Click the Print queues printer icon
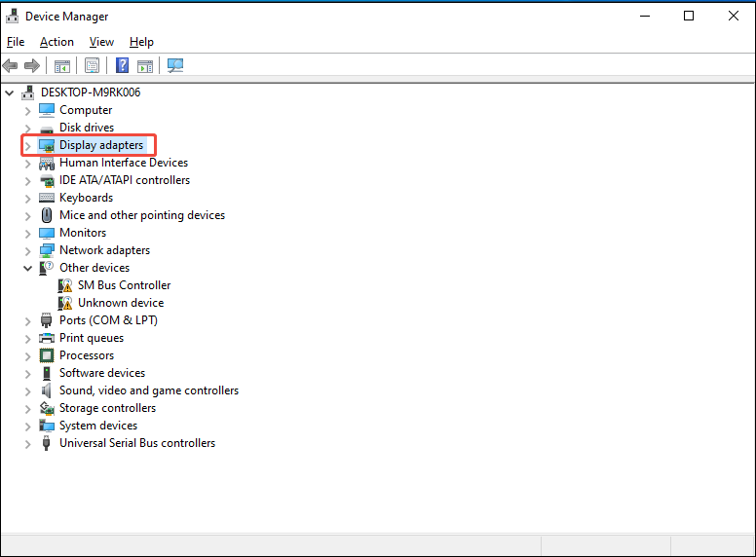The height and width of the screenshot is (557, 756). click(x=47, y=338)
